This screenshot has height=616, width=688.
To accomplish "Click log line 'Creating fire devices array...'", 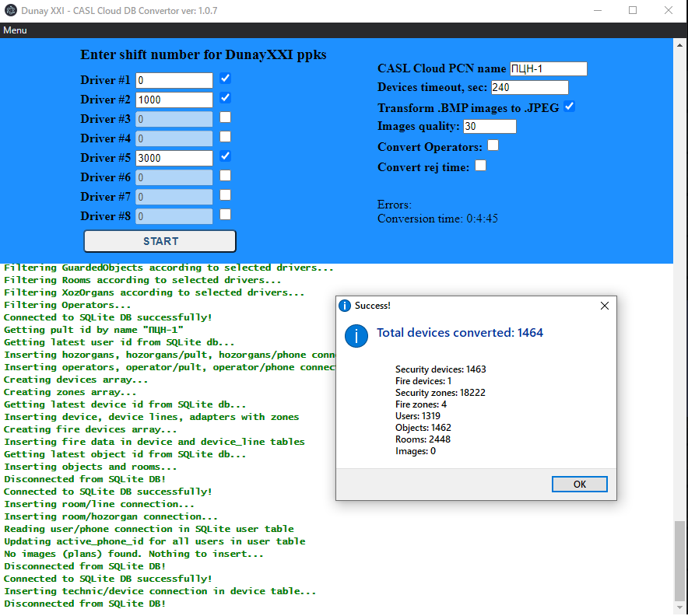I will 90,429.
